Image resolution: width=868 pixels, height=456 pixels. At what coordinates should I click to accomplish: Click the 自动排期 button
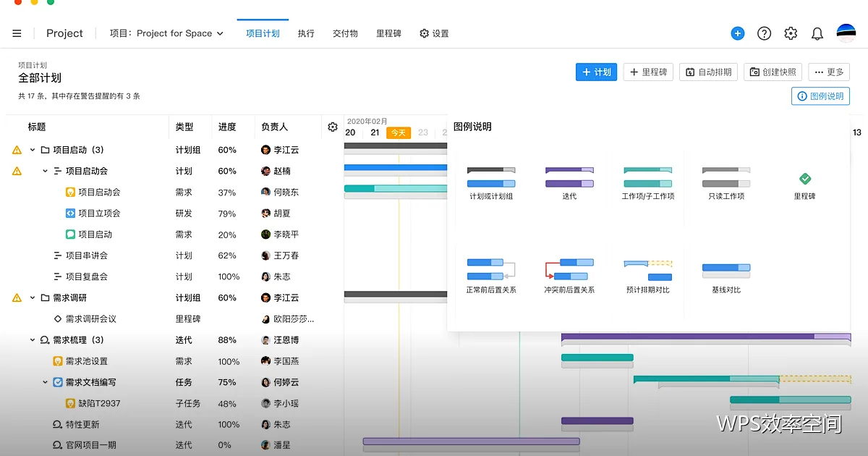coord(709,72)
